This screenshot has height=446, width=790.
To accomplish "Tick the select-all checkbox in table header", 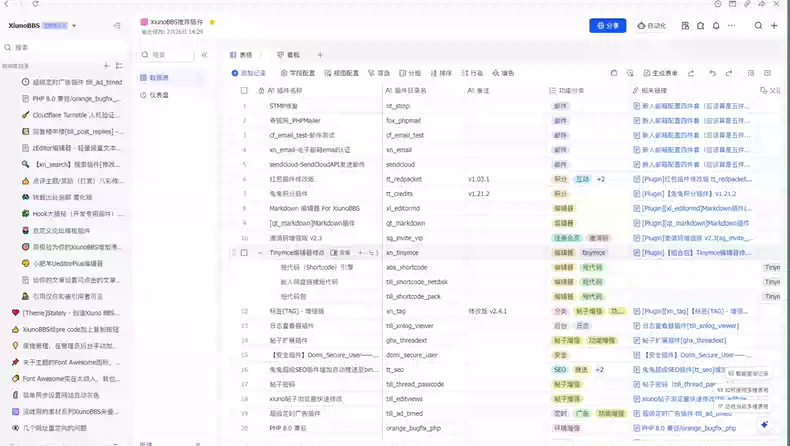I will tap(244, 90).
